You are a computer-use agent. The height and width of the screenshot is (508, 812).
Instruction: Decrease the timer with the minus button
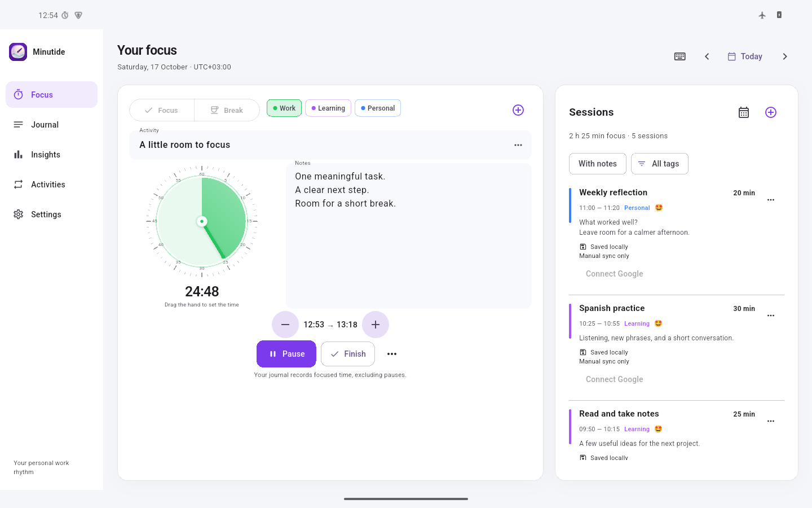(x=285, y=325)
